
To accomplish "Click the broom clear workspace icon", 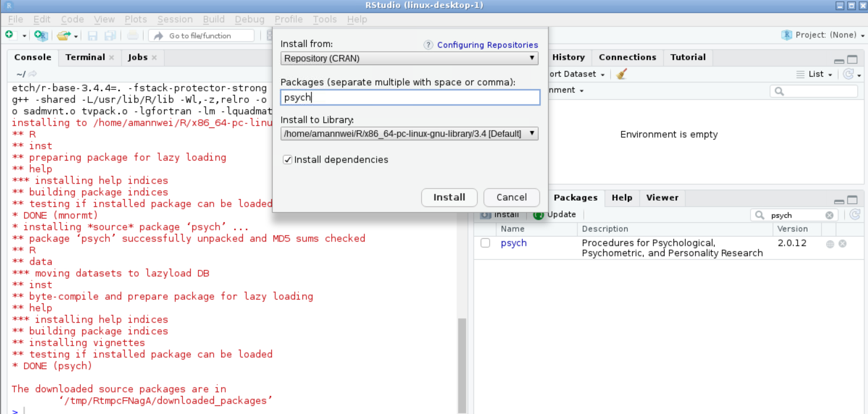I will pos(622,74).
